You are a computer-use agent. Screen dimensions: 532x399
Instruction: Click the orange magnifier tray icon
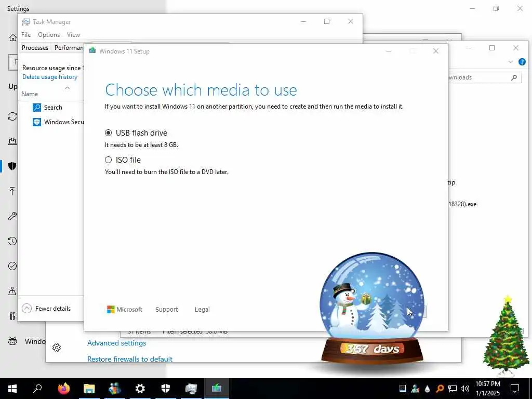[x=440, y=389]
